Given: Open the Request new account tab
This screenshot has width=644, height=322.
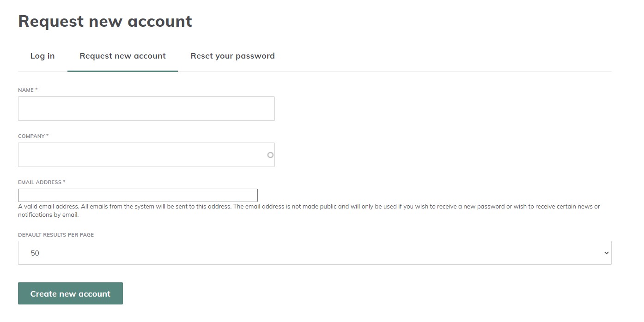Looking at the screenshot, I should click(122, 56).
